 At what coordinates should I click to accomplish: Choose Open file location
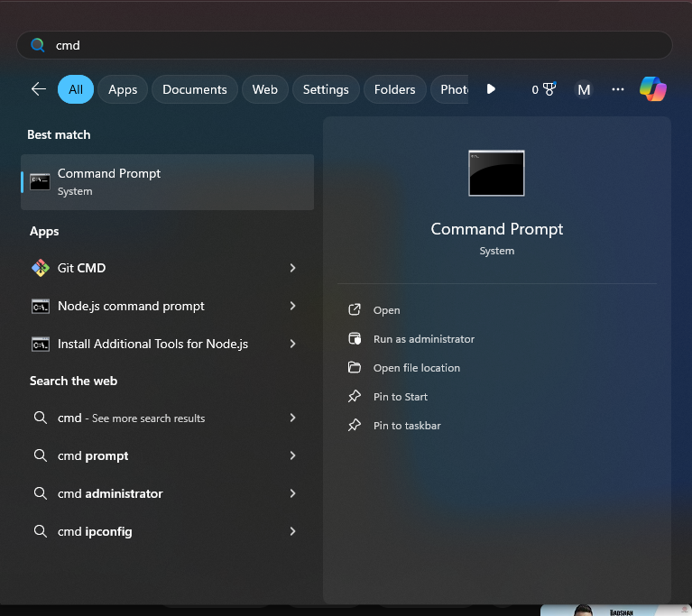tap(417, 368)
